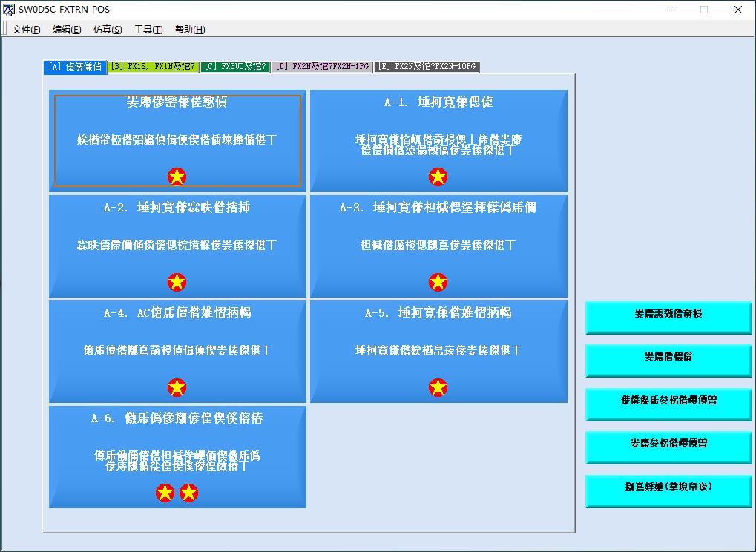Viewport: 756px width, 552px height.
Task: Click the star icon in the A-2 tile
Action: pyautogui.click(x=177, y=282)
